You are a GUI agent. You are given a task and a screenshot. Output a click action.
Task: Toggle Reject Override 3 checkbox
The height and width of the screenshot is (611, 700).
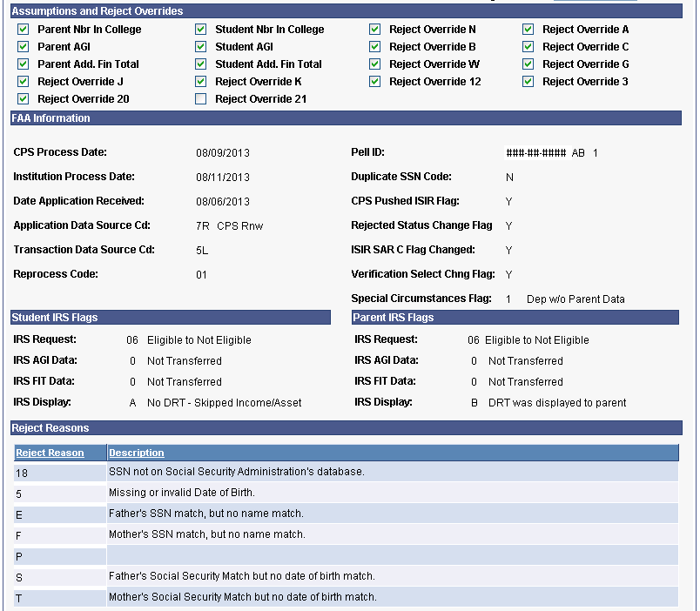528,82
